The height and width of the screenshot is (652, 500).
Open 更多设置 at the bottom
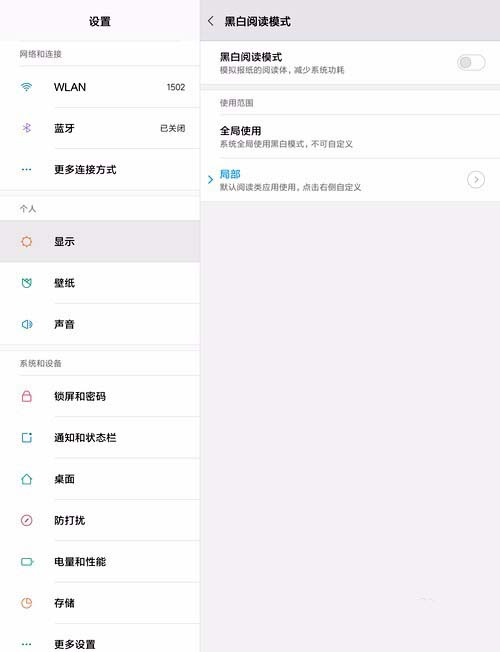tap(100, 640)
